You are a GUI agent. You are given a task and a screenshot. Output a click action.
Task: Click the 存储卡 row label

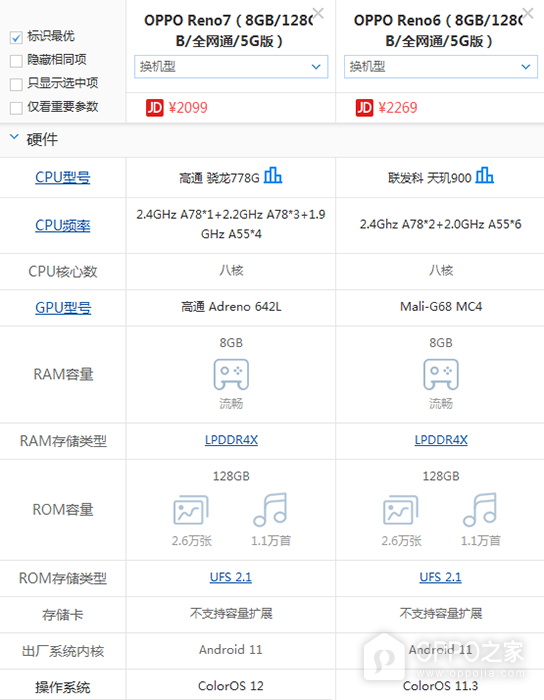click(63, 615)
